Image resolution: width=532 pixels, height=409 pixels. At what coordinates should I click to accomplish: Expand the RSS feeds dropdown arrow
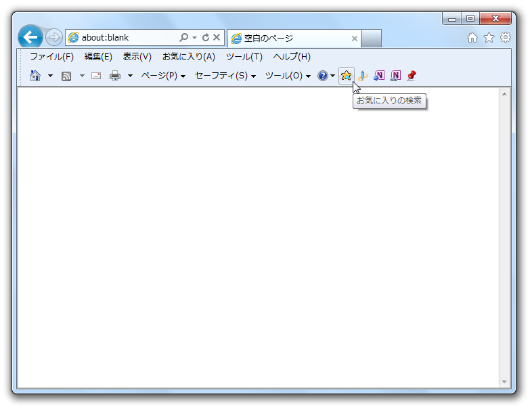(x=82, y=76)
